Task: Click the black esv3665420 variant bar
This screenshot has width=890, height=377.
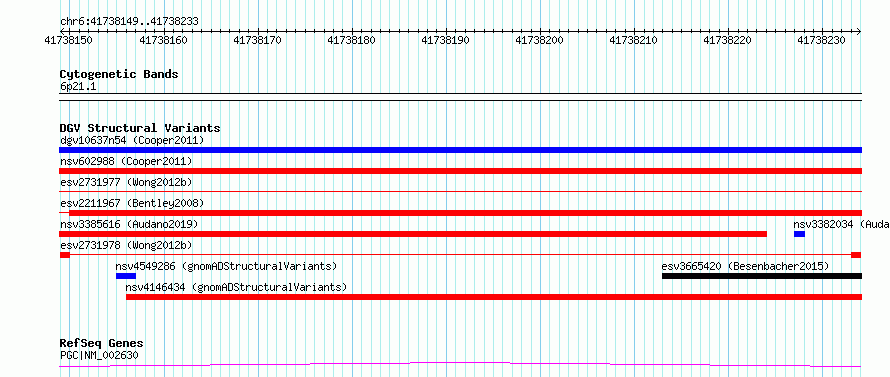Action: point(762,276)
